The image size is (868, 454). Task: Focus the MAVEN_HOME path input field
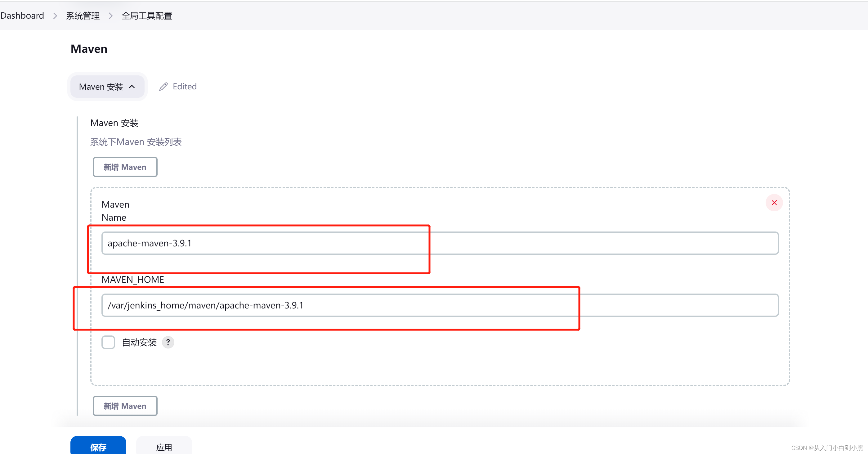[x=440, y=305]
